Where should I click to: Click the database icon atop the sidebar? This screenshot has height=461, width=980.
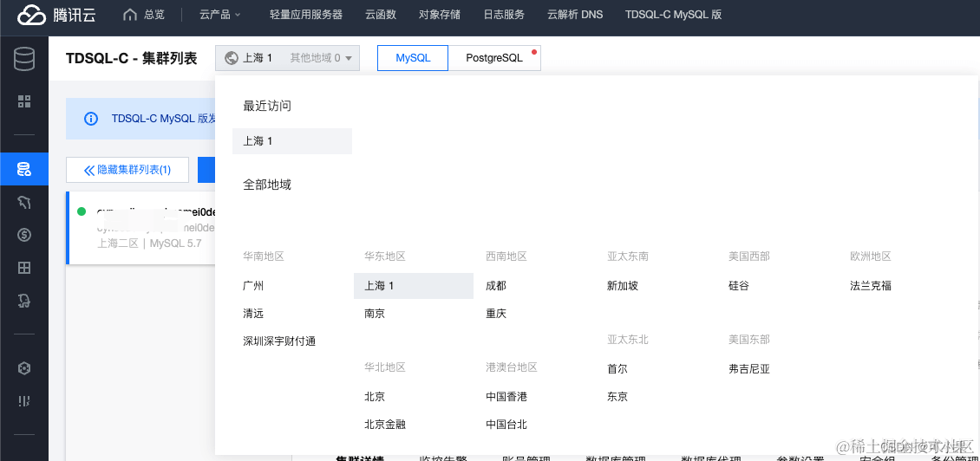point(24,58)
